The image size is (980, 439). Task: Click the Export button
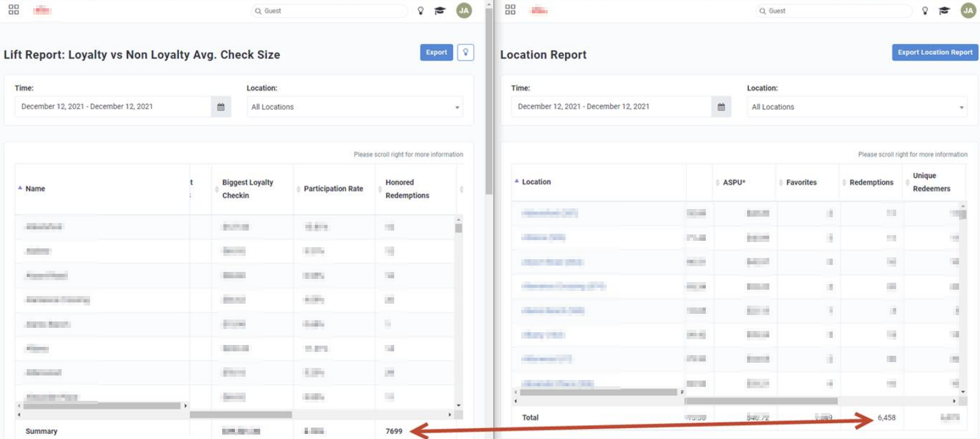coord(435,52)
